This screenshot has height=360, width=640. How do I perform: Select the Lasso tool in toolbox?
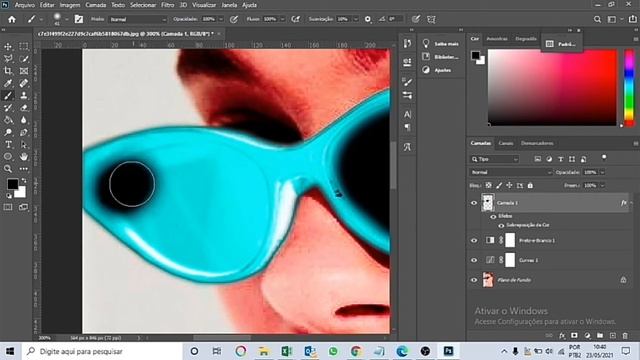click(8, 59)
